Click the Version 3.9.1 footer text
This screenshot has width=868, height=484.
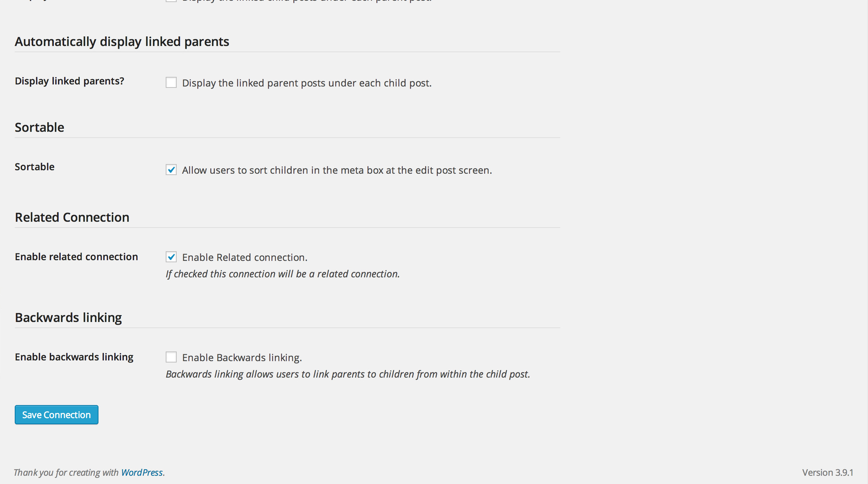pos(828,473)
